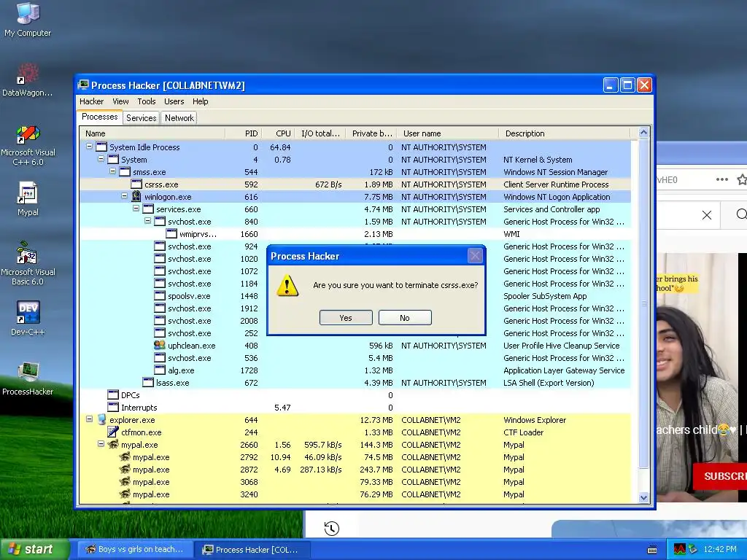
Task: Click mypal.exe icon with PID 2660
Action: pos(113,444)
